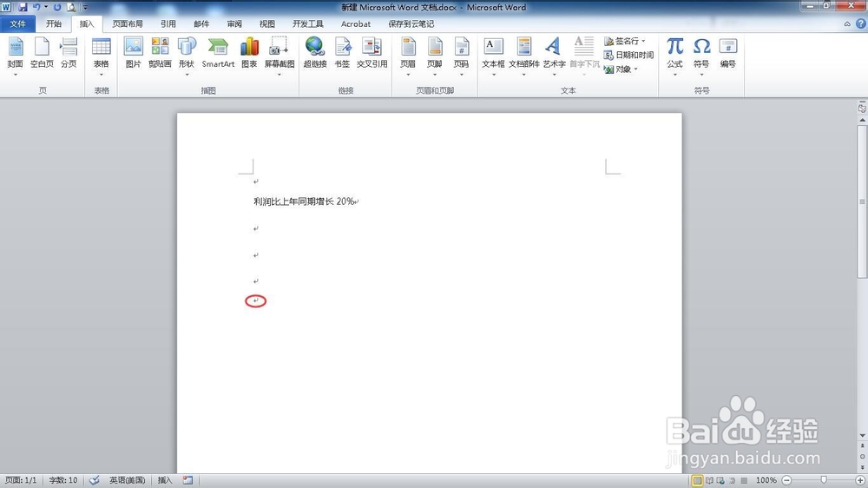Open the footer (页脚) menu
The image size is (868, 488).
tap(435, 56)
